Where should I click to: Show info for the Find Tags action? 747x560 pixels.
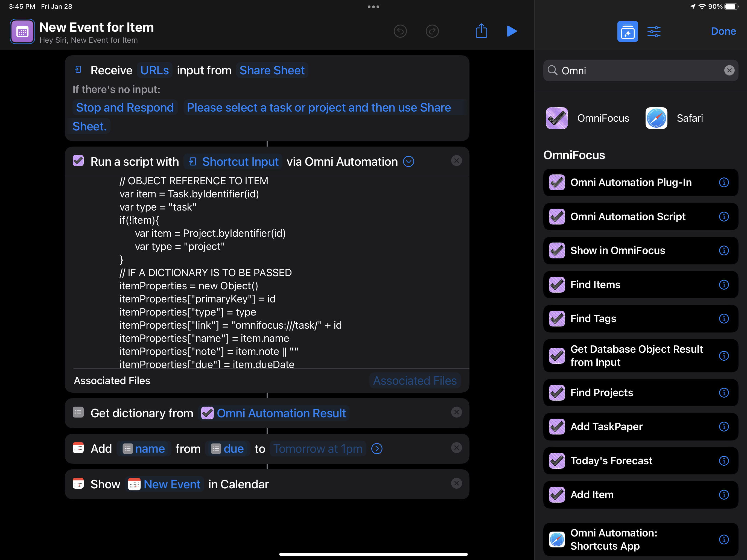point(723,319)
